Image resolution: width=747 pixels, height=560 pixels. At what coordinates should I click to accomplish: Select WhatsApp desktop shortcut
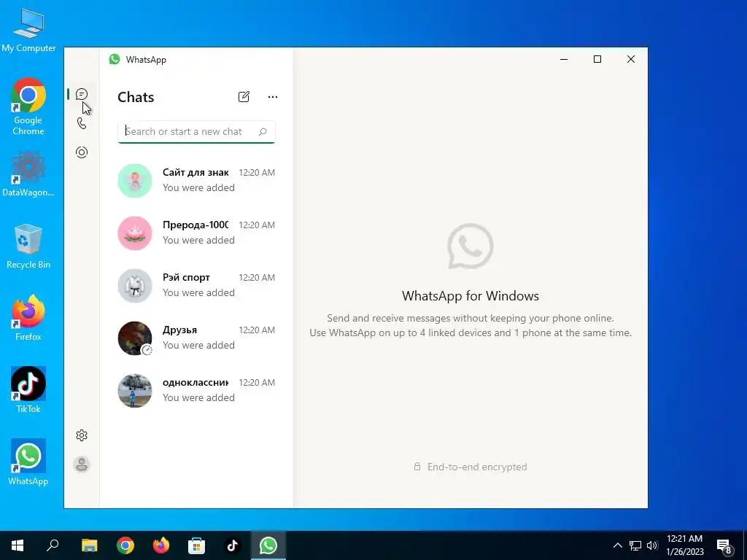click(x=28, y=462)
